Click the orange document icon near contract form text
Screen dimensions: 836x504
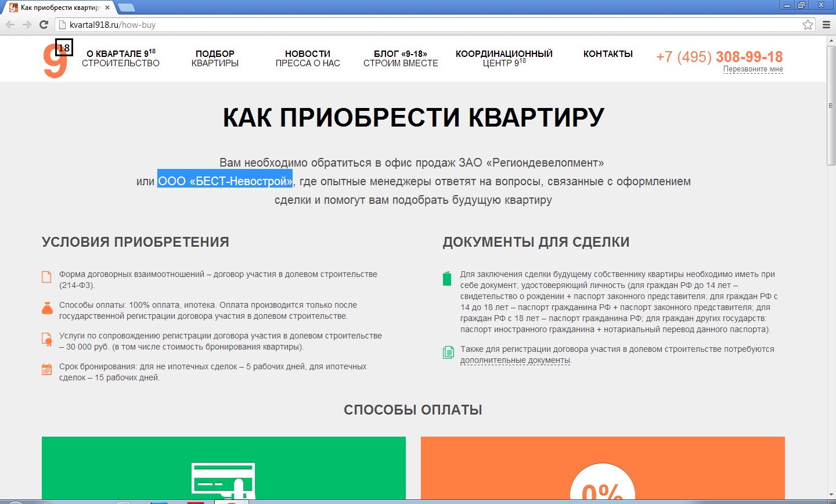(47, 276)
